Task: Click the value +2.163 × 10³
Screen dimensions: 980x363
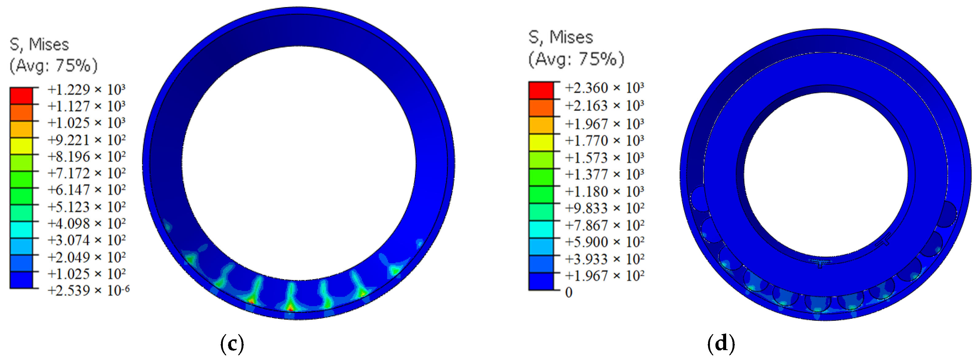Action: (605, 105)
